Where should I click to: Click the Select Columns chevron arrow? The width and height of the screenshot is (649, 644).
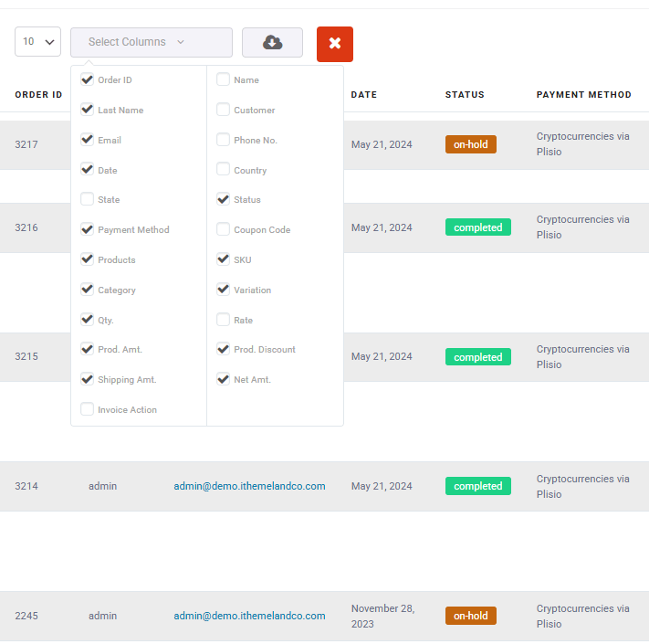tap(181, 42)
